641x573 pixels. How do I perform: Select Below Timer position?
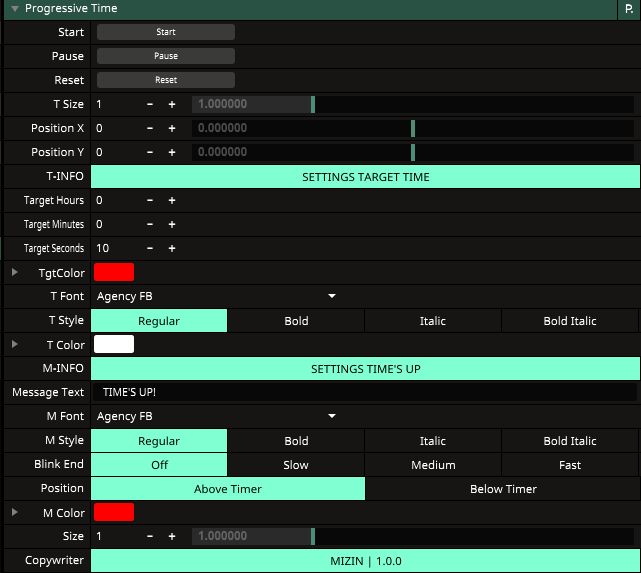point(503,489)
